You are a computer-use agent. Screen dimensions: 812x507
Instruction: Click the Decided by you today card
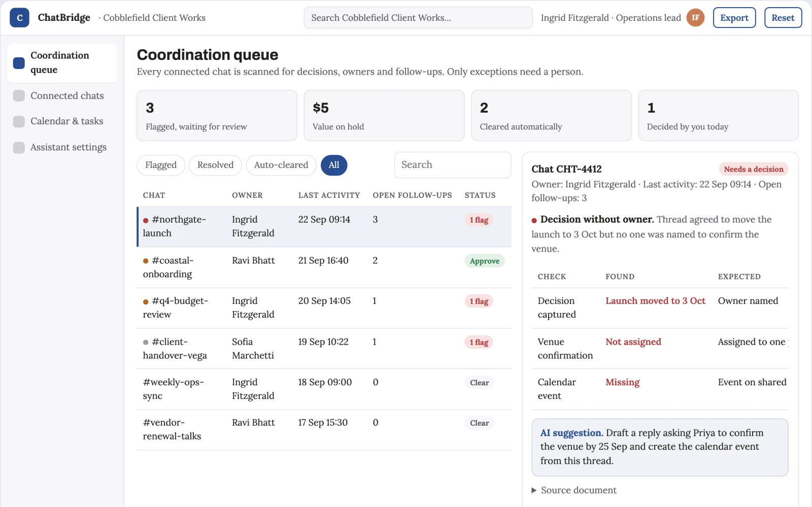[x=719, y=116]
